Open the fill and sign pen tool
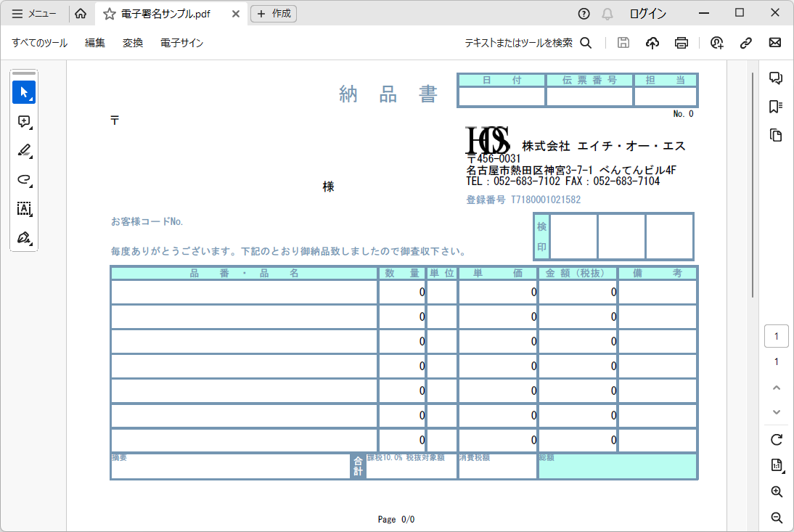The image size is (794, 532). pos(24,238)
